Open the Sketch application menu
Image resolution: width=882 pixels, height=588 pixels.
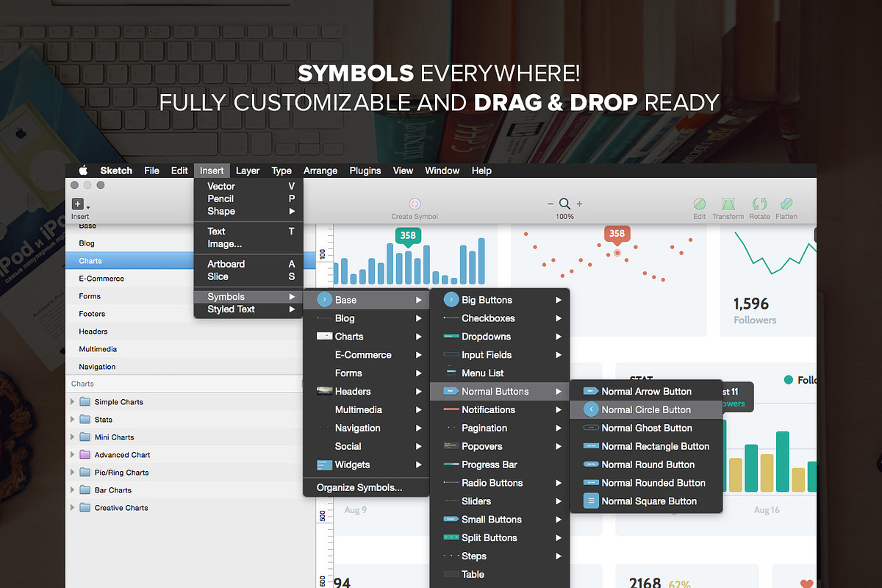tap(116, 171)
